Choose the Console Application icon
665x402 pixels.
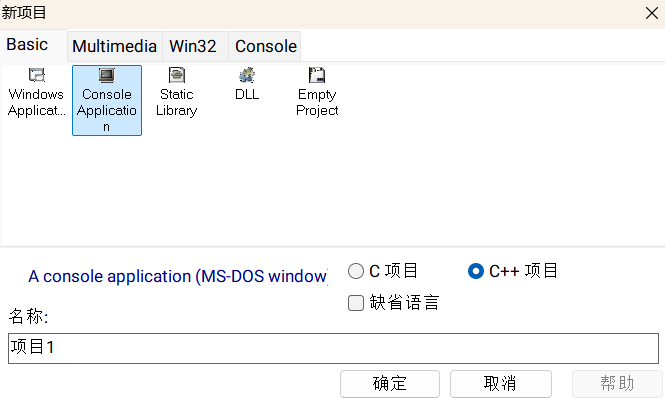[x=106, y=75]
